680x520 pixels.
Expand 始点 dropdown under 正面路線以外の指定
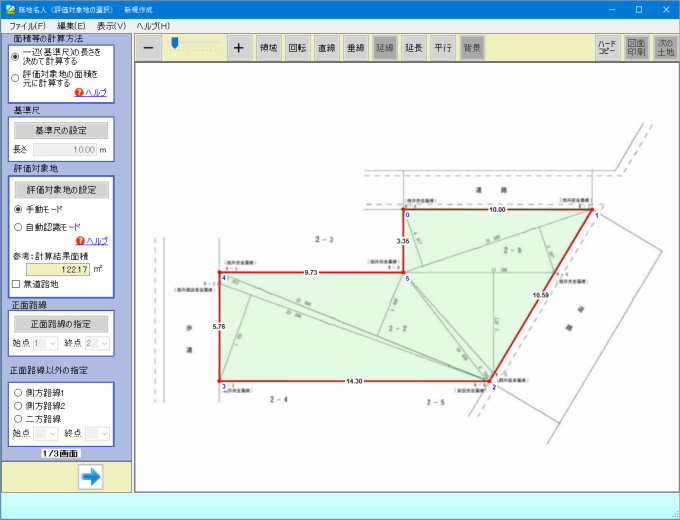45,433
